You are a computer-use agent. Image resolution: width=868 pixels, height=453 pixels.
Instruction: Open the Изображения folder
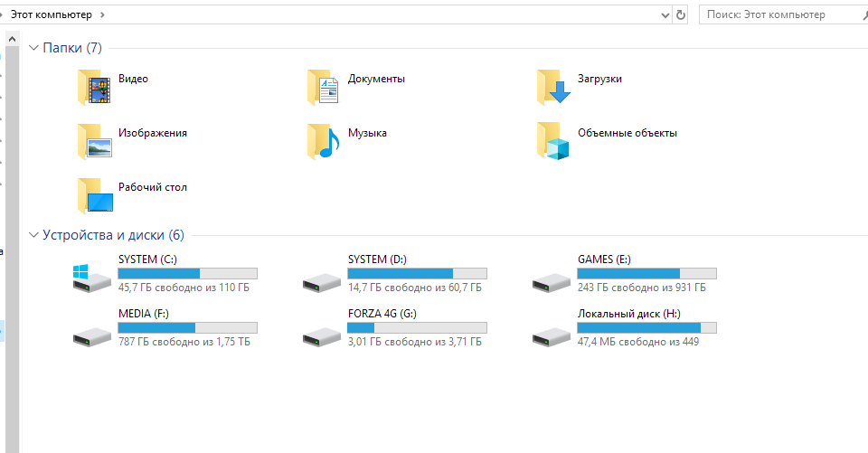click(152, 133)
